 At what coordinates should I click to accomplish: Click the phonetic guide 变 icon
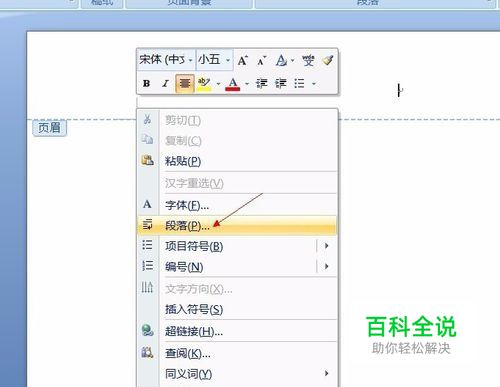[308, 61]
